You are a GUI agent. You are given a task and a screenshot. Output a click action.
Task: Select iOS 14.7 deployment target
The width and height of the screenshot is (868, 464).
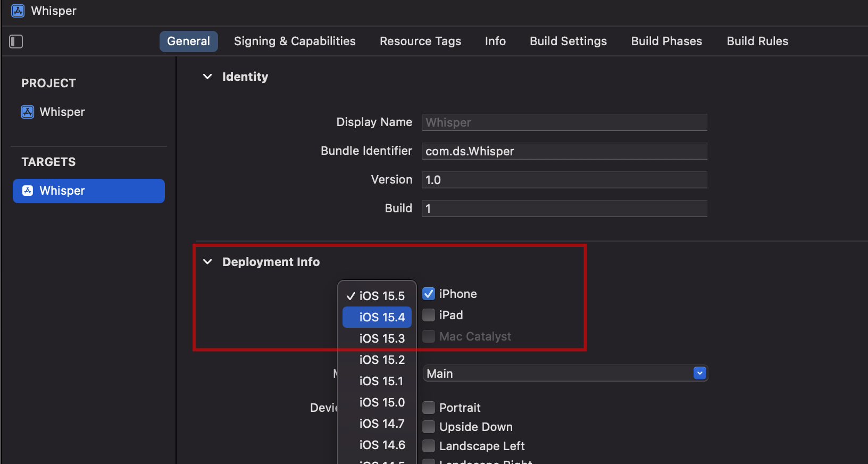coord(377,424)
